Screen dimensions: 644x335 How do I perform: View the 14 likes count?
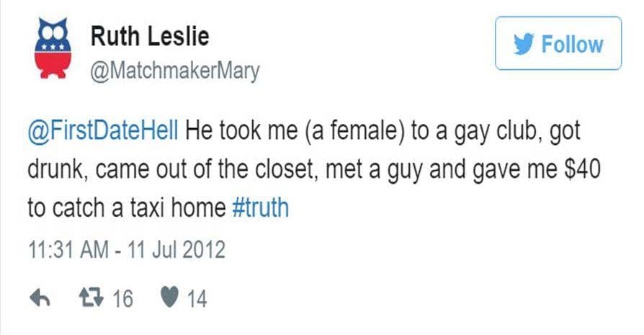197,298
